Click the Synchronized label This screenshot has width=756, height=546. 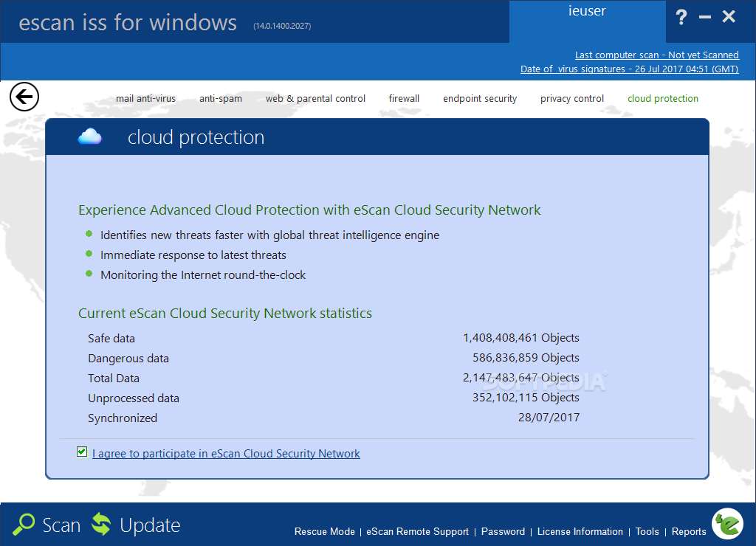[123, 418]
